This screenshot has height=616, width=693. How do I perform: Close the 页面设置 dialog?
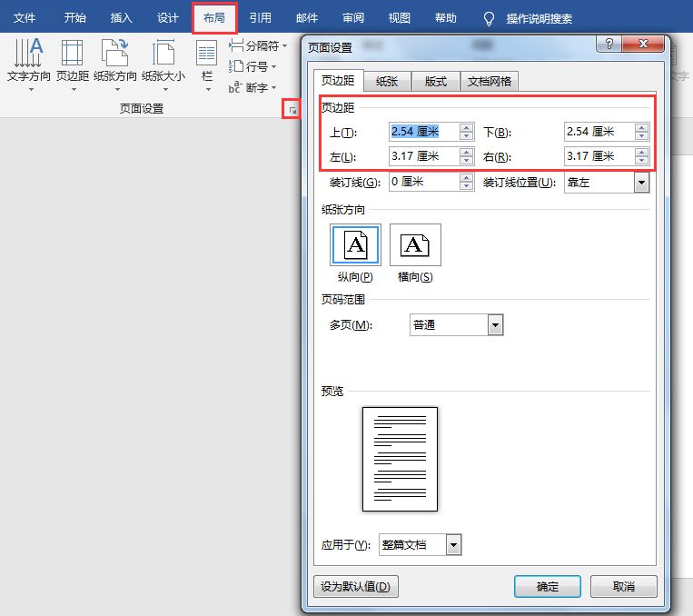[643, 44]
